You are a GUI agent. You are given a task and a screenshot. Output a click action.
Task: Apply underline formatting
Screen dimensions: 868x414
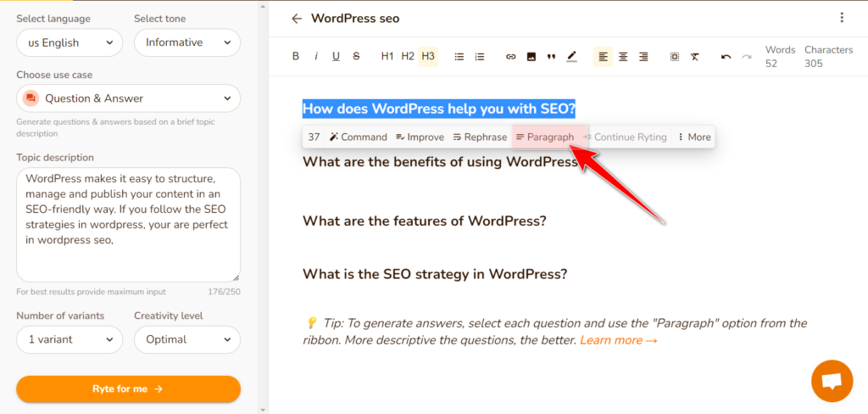pyautogui.click(x=336, y=57)
